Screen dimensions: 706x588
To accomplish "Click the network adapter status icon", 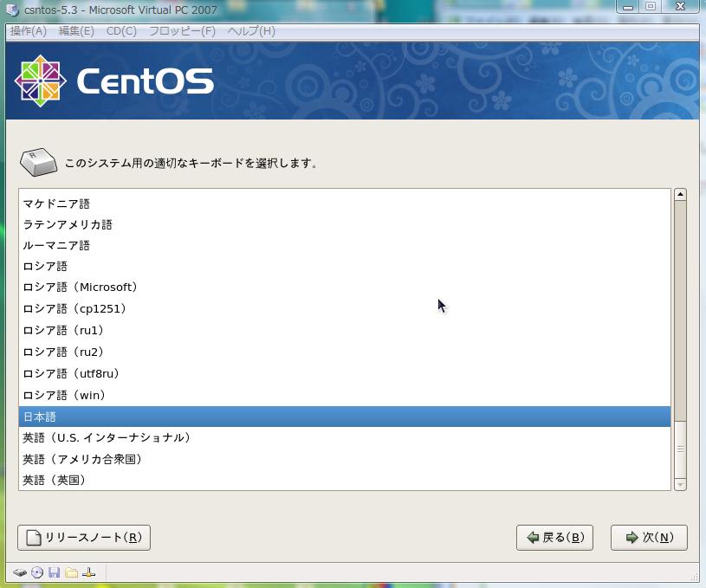I will point(88,572).
